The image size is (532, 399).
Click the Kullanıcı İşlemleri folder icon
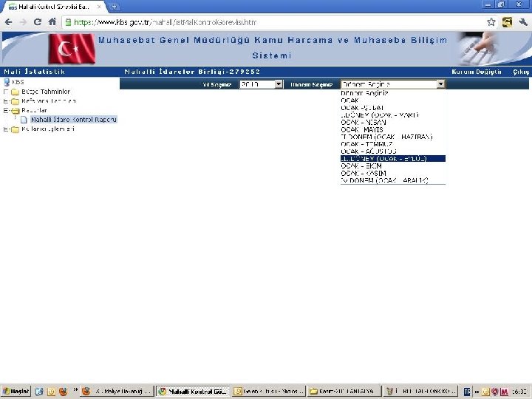pos(15,129)
